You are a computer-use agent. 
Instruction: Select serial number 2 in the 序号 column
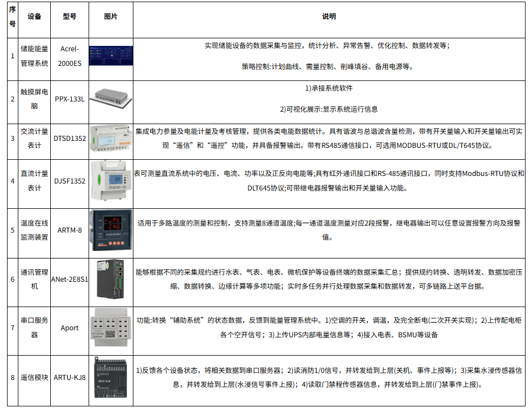pos(12,99)
